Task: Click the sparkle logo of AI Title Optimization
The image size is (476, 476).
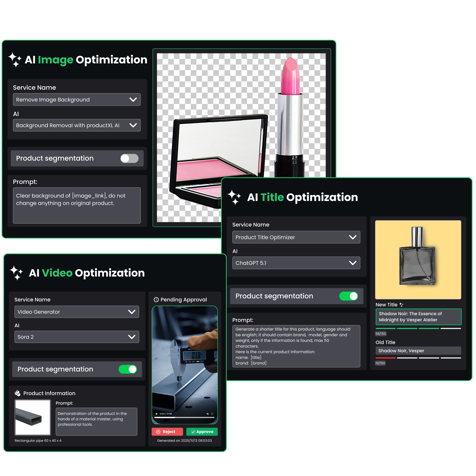Action: (x=234, y=197)
